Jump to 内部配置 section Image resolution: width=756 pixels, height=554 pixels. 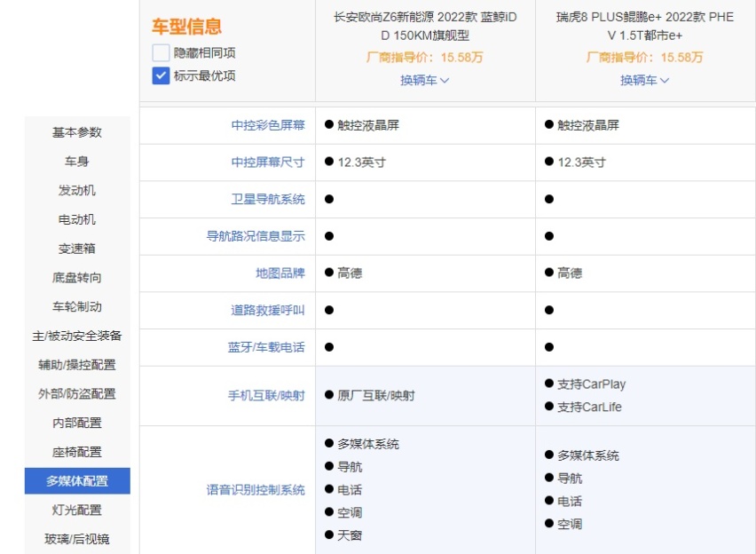(x=77, y=423)
